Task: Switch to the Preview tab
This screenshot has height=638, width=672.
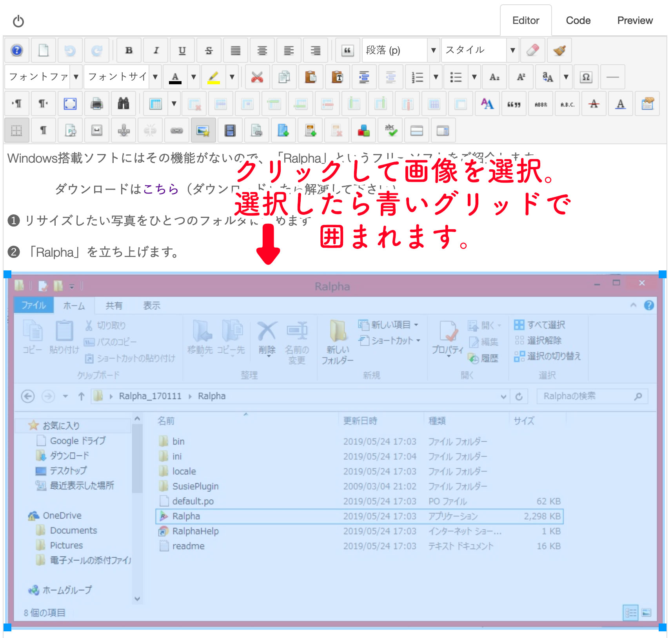Action: pos(635,20)
